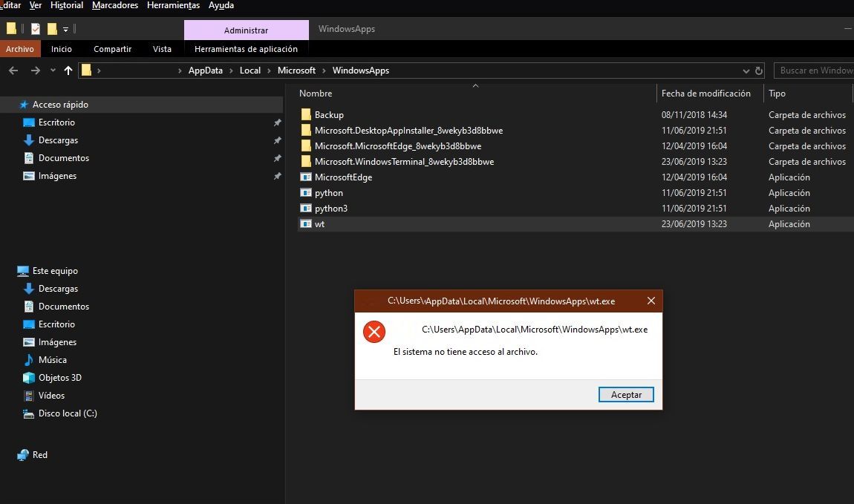Click pin icon next to pinned Documentos
Viewport: 854px width, 504px height.
(x=277, y=158)
